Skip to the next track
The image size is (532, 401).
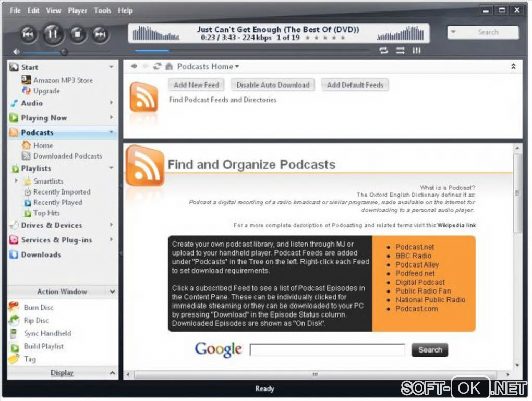[101, 34]
